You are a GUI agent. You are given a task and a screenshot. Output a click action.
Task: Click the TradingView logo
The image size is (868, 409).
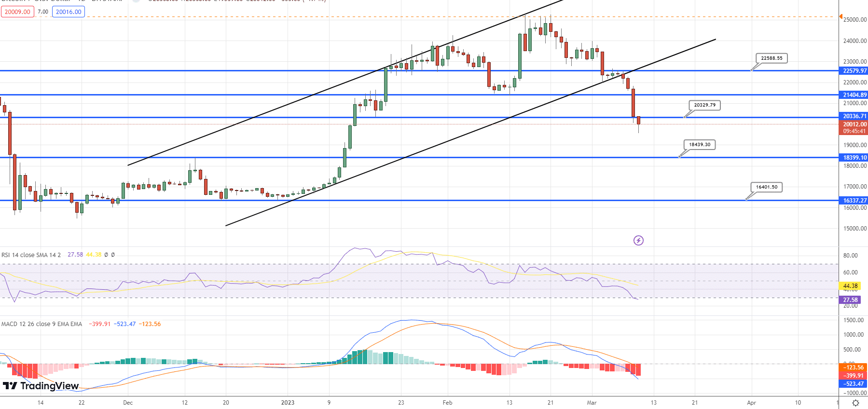[41, 386]
